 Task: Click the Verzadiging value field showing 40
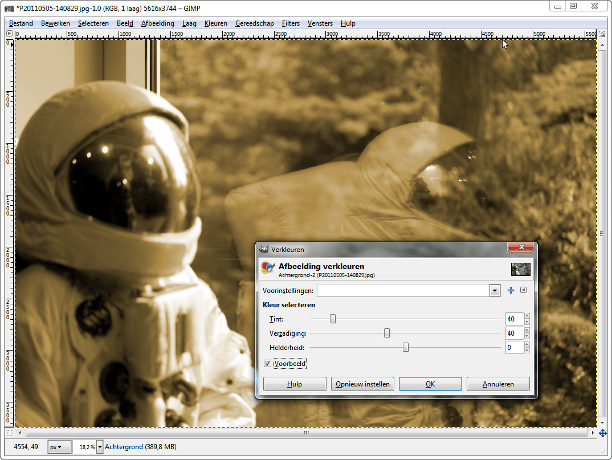pos(514,333)
